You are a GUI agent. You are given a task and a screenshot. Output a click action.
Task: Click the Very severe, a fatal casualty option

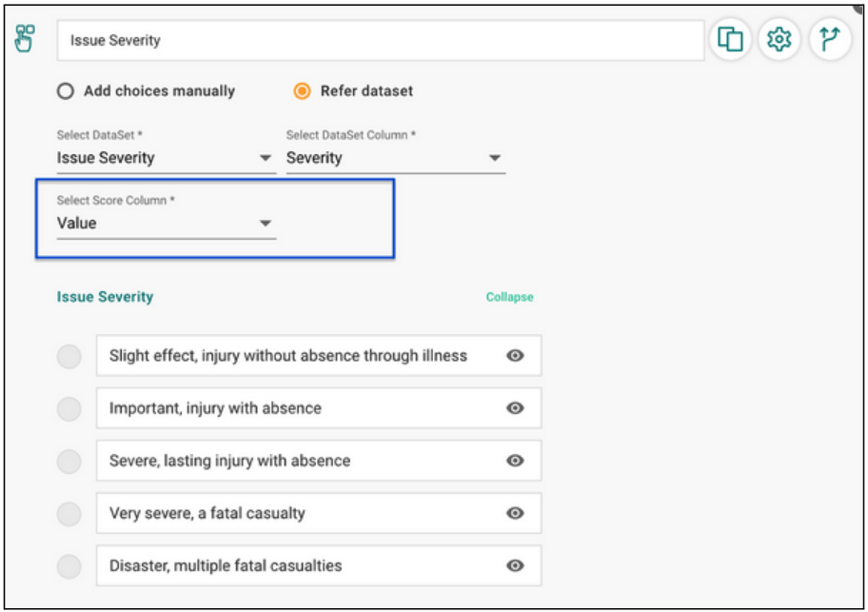pyautogui.click(x=319, y=514)
